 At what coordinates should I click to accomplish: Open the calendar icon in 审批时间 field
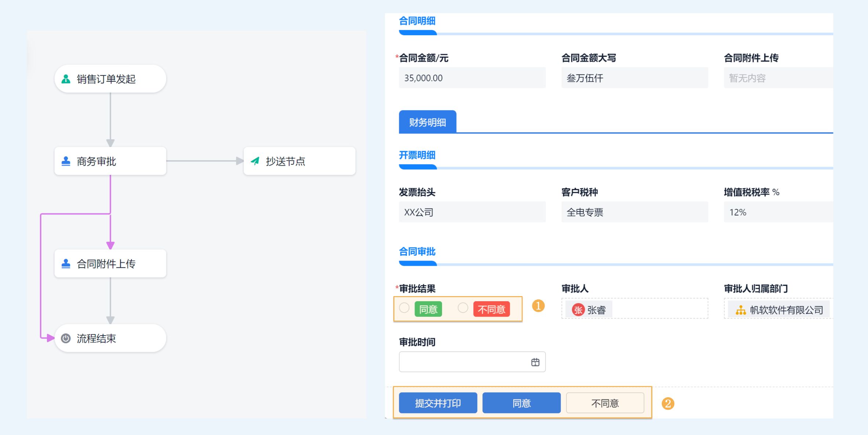pyautogui.click(x=535, y=362)
